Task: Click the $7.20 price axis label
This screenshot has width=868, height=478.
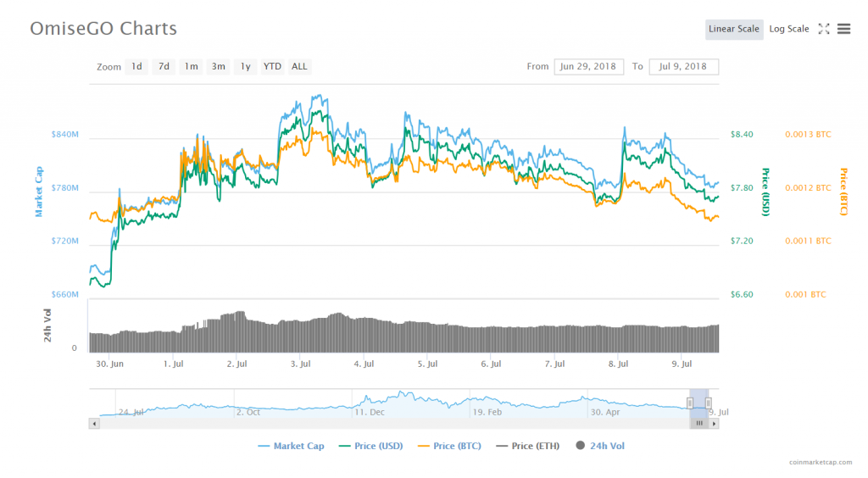Action: tap(742, 242)
